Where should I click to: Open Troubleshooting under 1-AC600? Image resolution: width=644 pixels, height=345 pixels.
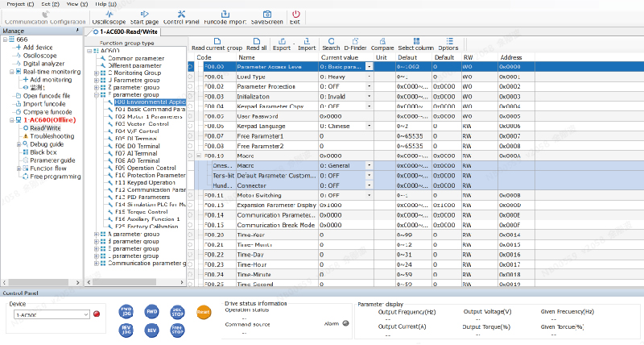(52, 136)
